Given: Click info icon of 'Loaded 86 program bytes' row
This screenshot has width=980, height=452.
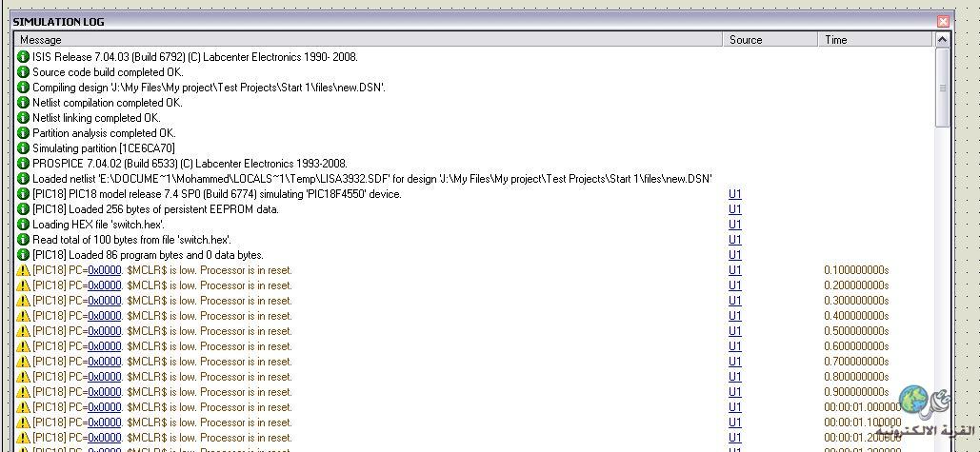Looking at the screenshot, I should pos(23,255).
